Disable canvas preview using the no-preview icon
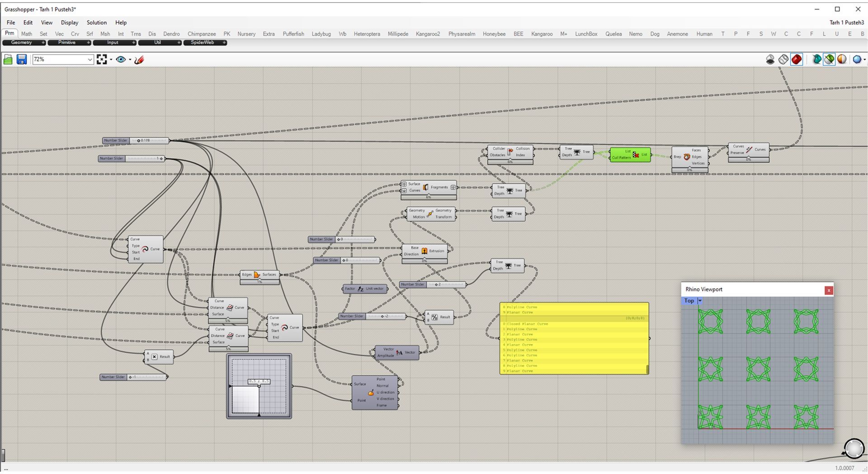 [770, 59]
